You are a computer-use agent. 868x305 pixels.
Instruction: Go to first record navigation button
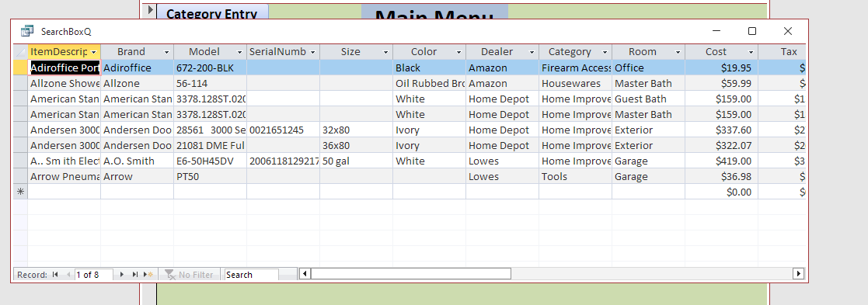pyautogui.click(x=55, y=275)
